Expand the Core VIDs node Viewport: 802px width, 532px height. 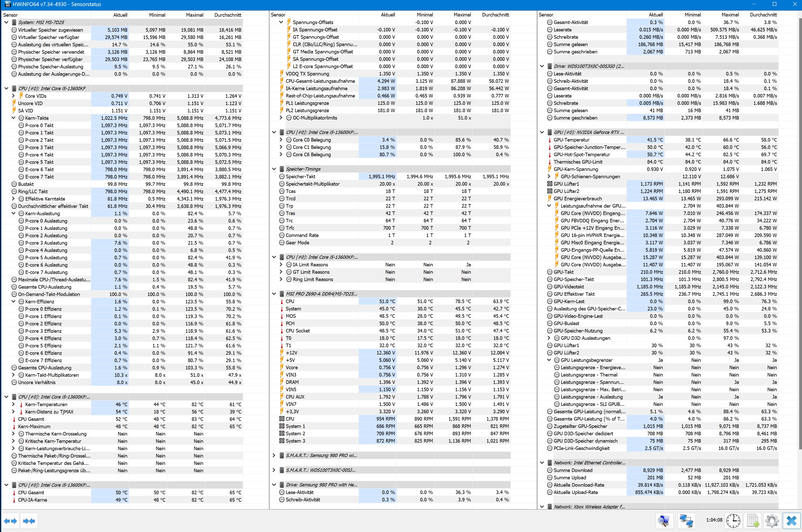[x=14, y=96]
